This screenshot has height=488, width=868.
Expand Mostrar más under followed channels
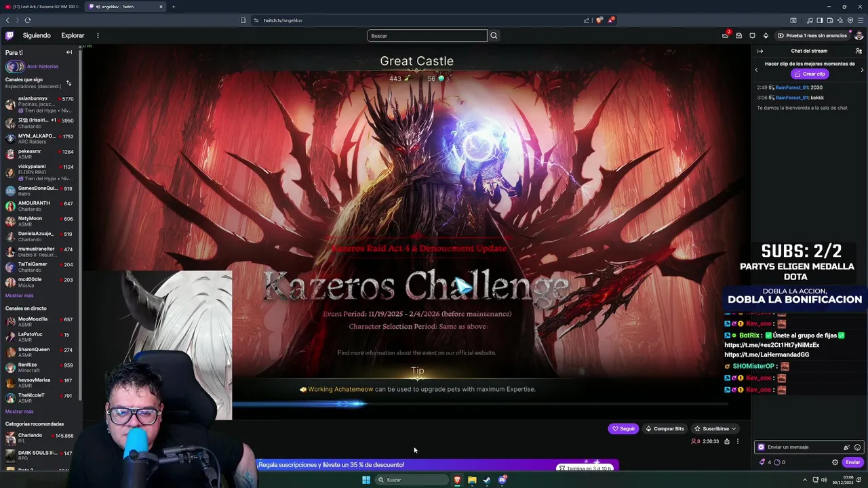19,296
